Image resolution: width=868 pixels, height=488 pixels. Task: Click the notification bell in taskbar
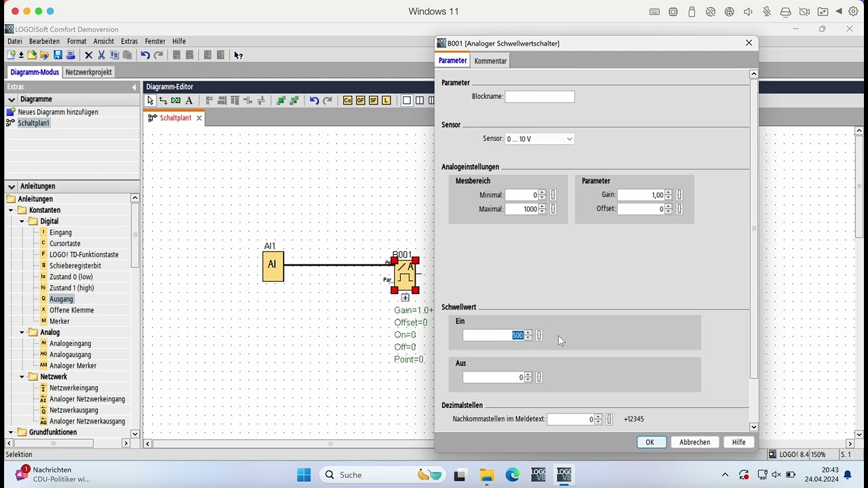tap(848, 474)
